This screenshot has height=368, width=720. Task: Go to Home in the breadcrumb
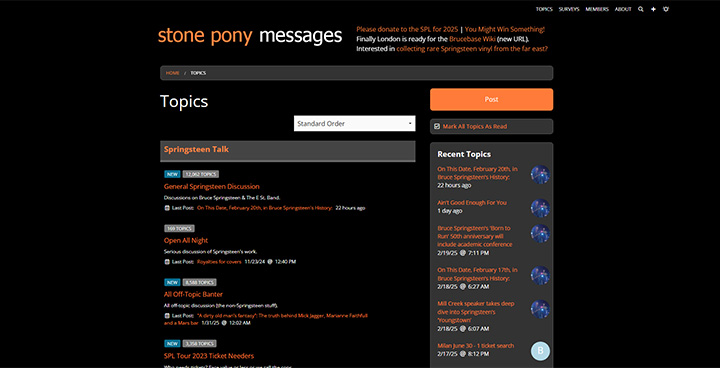173,73
